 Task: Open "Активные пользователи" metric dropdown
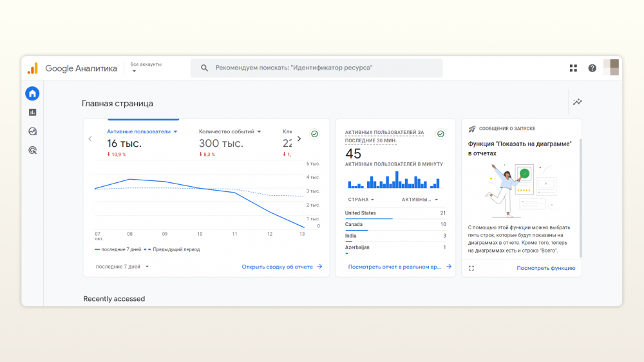(142, 131)
